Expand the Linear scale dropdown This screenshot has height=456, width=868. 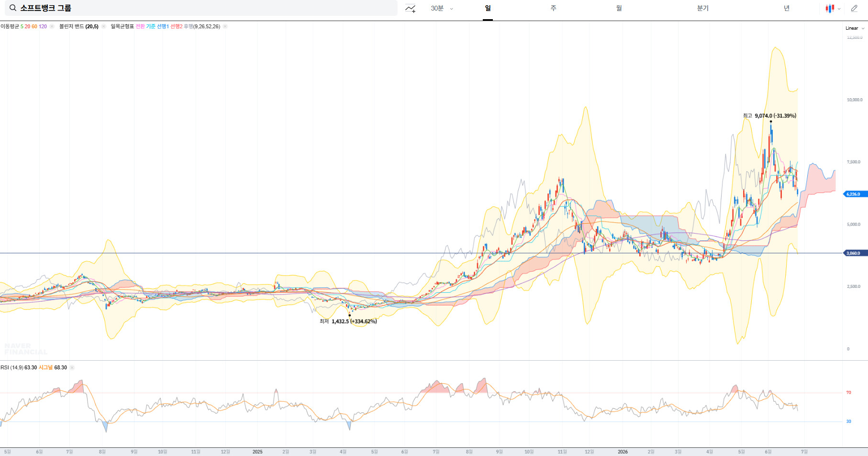pos(855,28)
